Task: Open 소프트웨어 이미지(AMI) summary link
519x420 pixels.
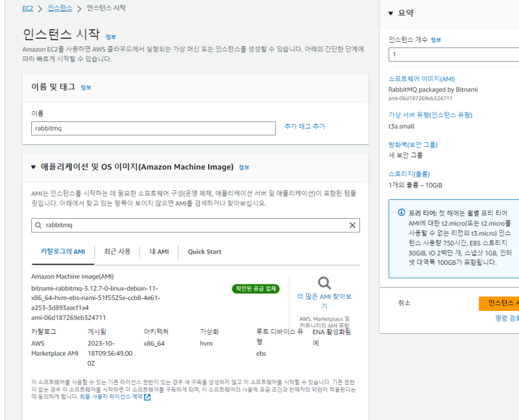Action: click(x=422, y=79)
